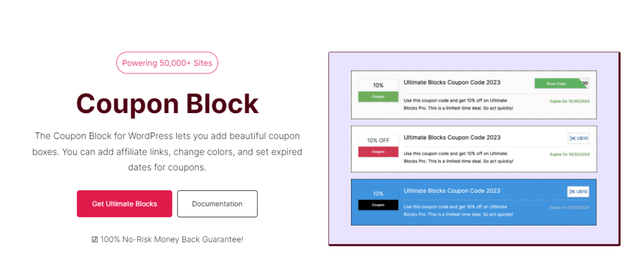Open the Documentation link button
The height and width of the screenshot is (277, 644).
click(x=217, y=204)
